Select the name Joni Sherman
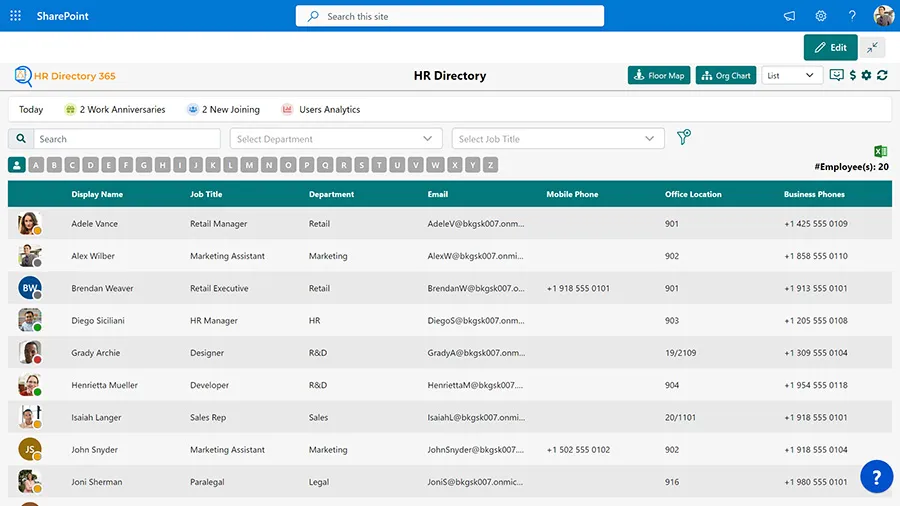 point(97,482)
